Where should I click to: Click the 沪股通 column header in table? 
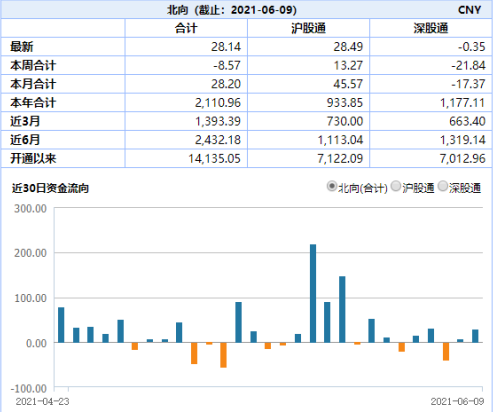click(x=308, y=28)
